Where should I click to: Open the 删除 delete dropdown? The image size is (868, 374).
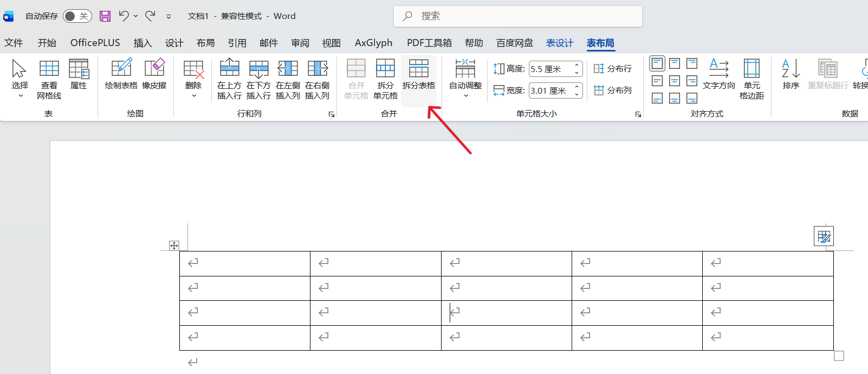193,79
